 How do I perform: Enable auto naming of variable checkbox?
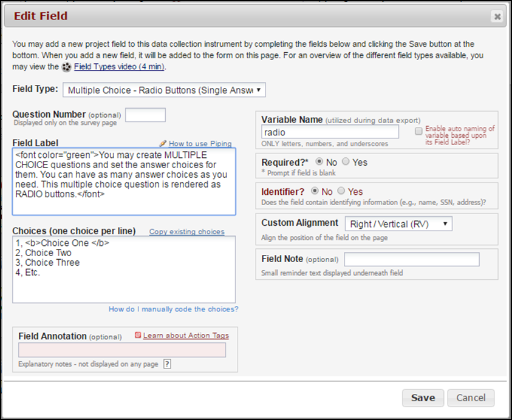coord(418,131)
